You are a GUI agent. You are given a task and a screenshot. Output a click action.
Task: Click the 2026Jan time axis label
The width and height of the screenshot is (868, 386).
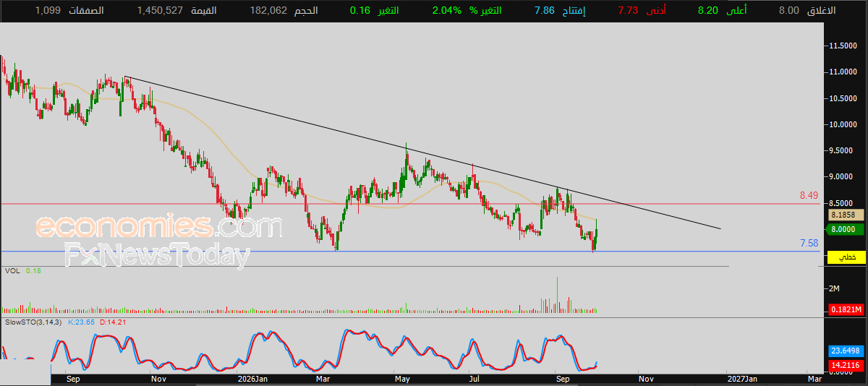click(253, 378)
